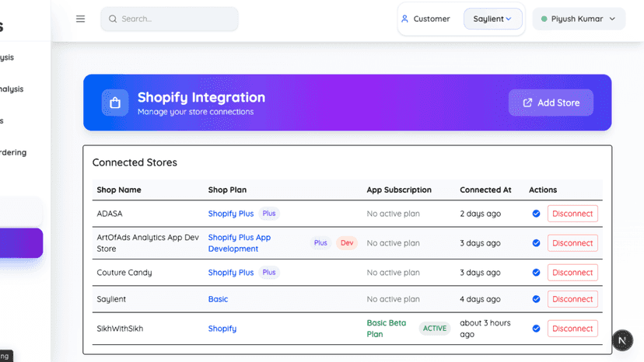
Task: Open Shopify Plus plan link for ADASA
Action: [231, 214]
